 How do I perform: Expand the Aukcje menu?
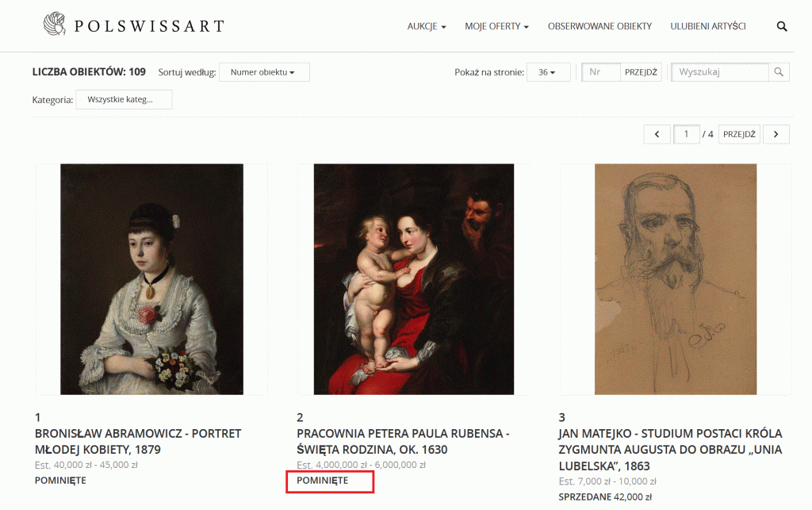(427, 26)
